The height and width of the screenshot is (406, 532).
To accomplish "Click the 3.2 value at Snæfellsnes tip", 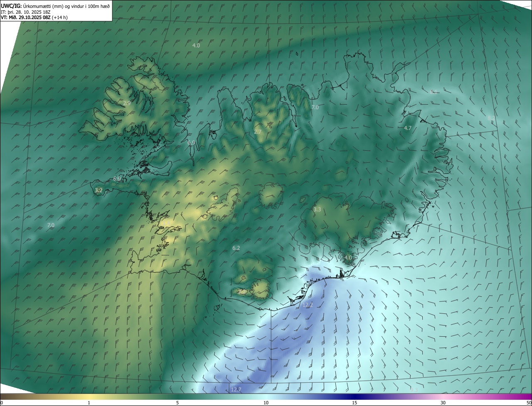I will point(99,190).
